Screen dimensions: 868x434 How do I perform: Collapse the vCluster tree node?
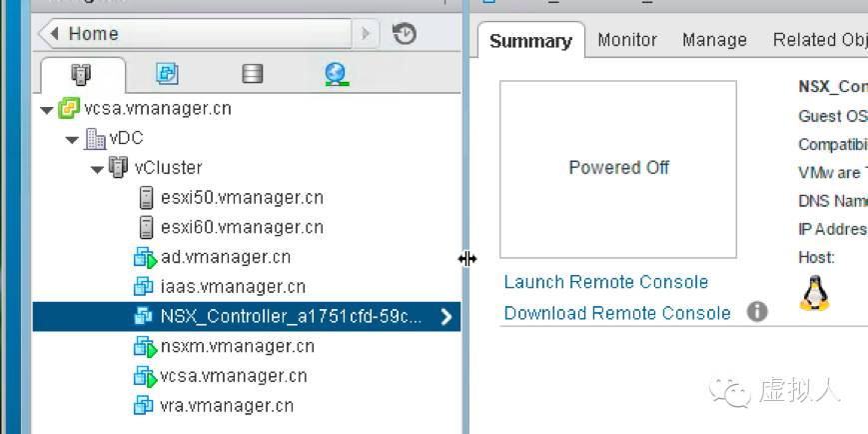pyautogui.click(x=98, y=170)
